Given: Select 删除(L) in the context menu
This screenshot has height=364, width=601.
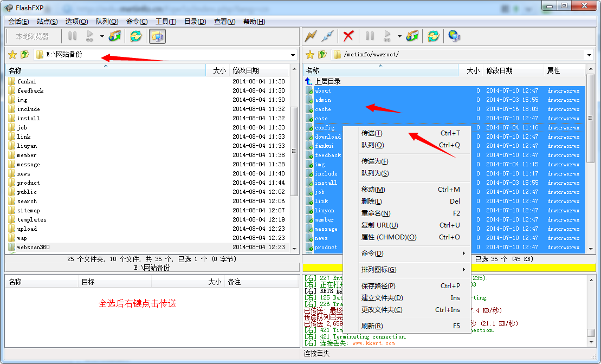Looking at the screenshot, I should (372, 201).
